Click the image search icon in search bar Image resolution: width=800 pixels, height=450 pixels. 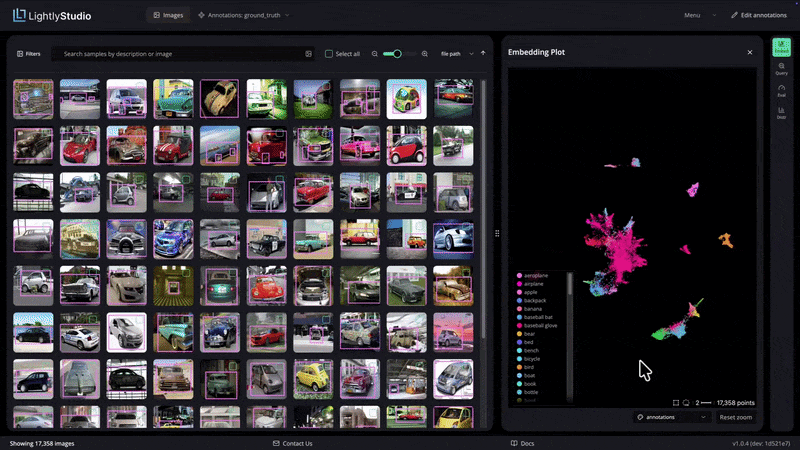[x=308, y=54]
